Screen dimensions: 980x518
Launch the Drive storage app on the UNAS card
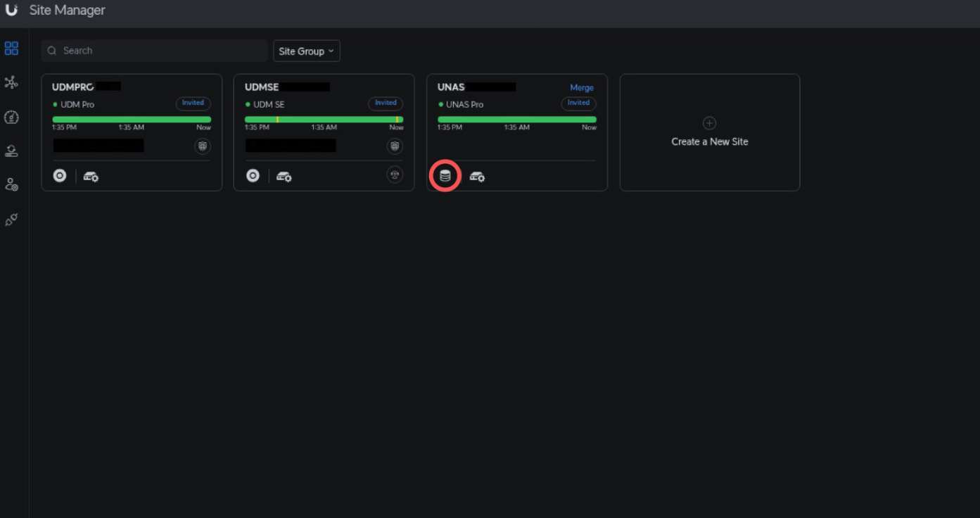click(x=445, y=176)
